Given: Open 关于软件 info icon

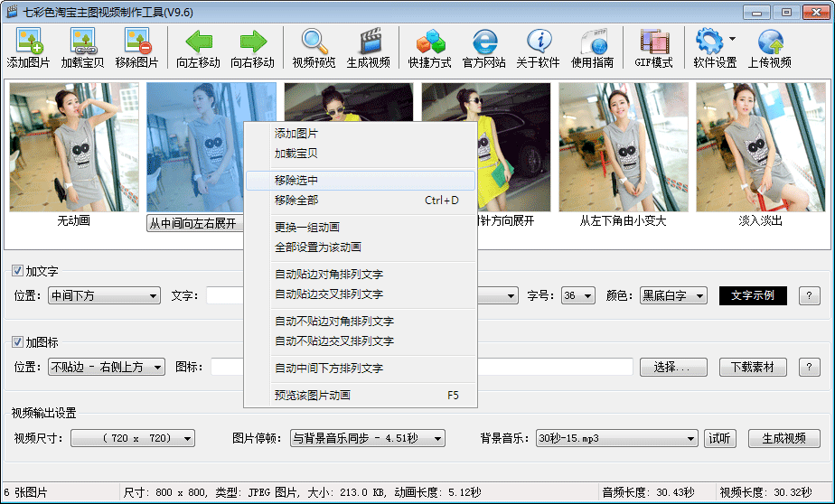Looking at the screenshot, I should [538, 48].
